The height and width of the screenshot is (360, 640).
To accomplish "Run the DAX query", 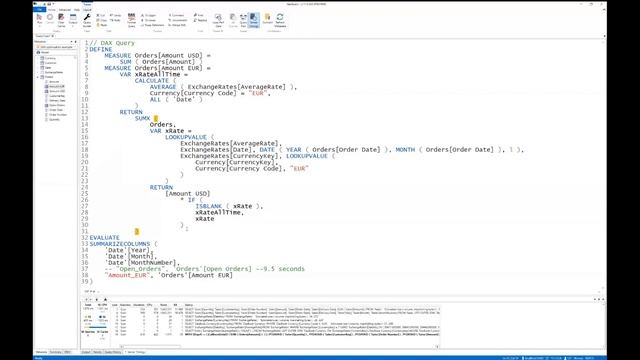I will (x=40, y=19).
